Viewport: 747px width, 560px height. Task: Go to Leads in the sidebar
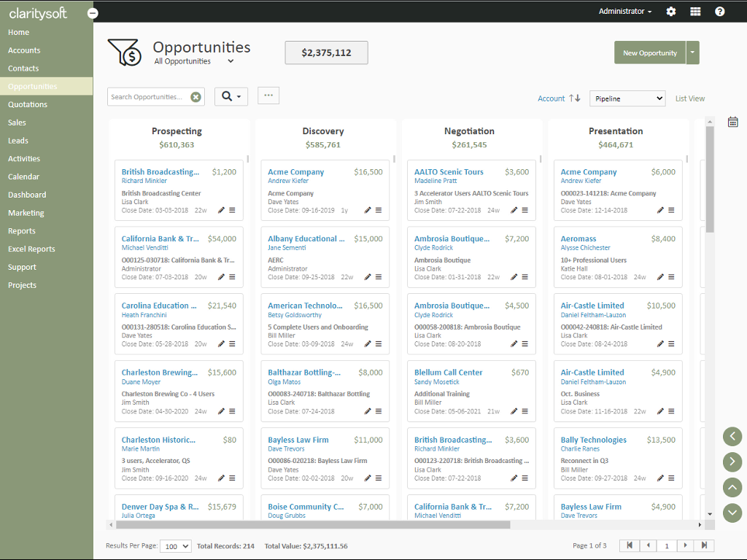[18, 141]
